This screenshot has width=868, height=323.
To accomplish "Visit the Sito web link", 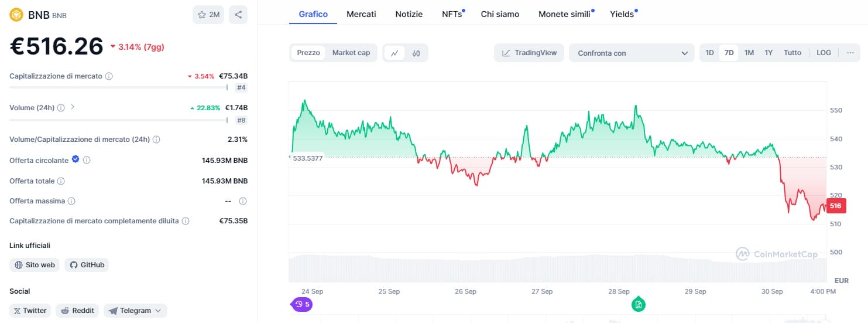I will [35, 265].
